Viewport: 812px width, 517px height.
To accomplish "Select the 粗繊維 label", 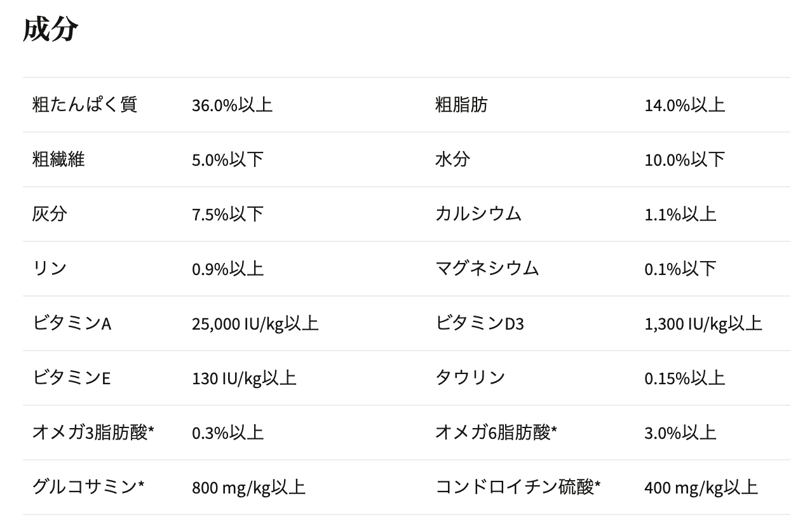I will pyautogui.click(x=58, y=159).
